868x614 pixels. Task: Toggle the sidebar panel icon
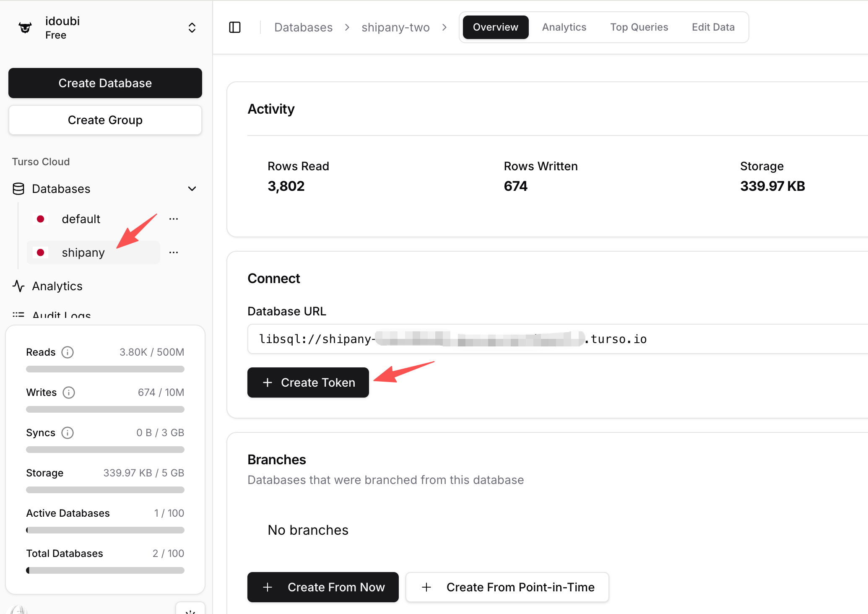tap(235, 27)
